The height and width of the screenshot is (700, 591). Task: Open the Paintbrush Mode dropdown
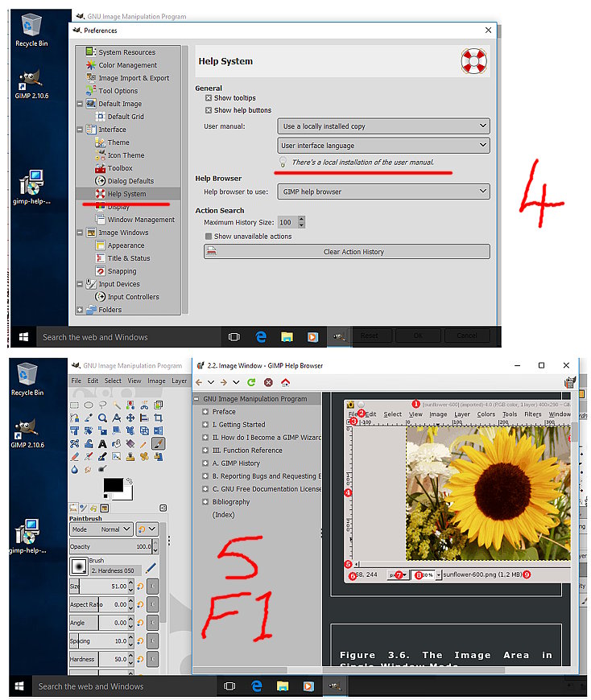point(101,529)
